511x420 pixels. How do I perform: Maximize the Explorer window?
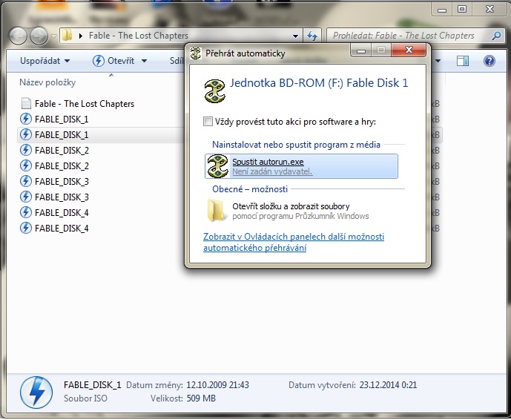pos(461,10)
